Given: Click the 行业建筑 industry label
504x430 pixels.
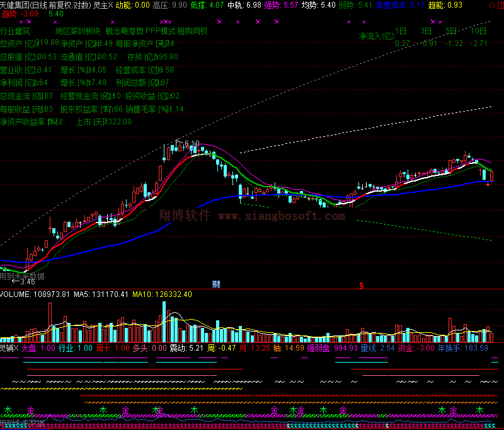Looking at the screenshot, I should [x=14, y=31].
